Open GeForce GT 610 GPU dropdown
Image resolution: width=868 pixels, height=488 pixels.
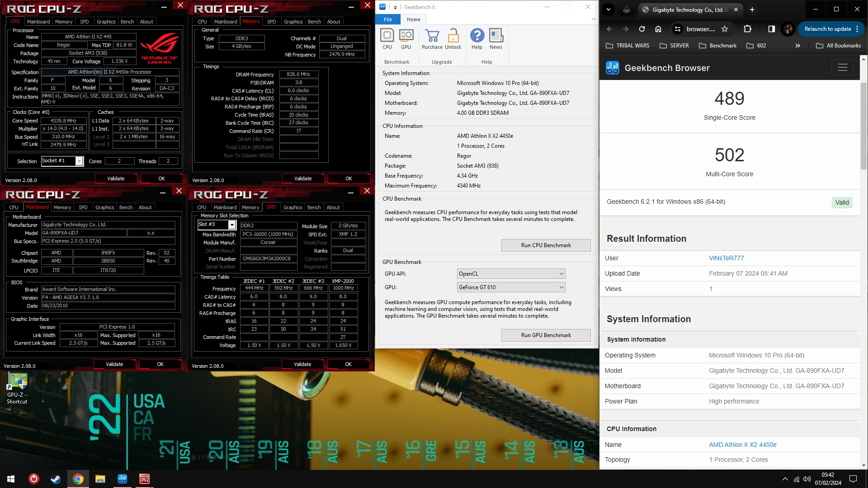(x=511, y=287)
